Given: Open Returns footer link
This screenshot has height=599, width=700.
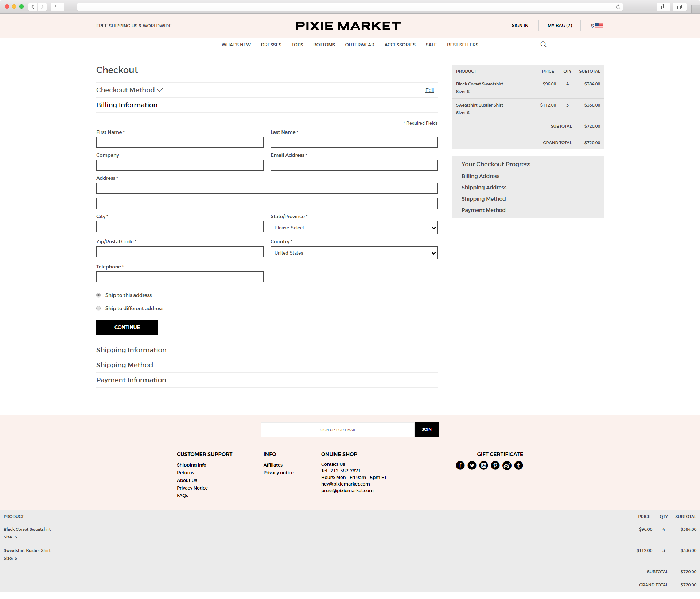Looking at the screenshot, I should (x=185, y=473).
